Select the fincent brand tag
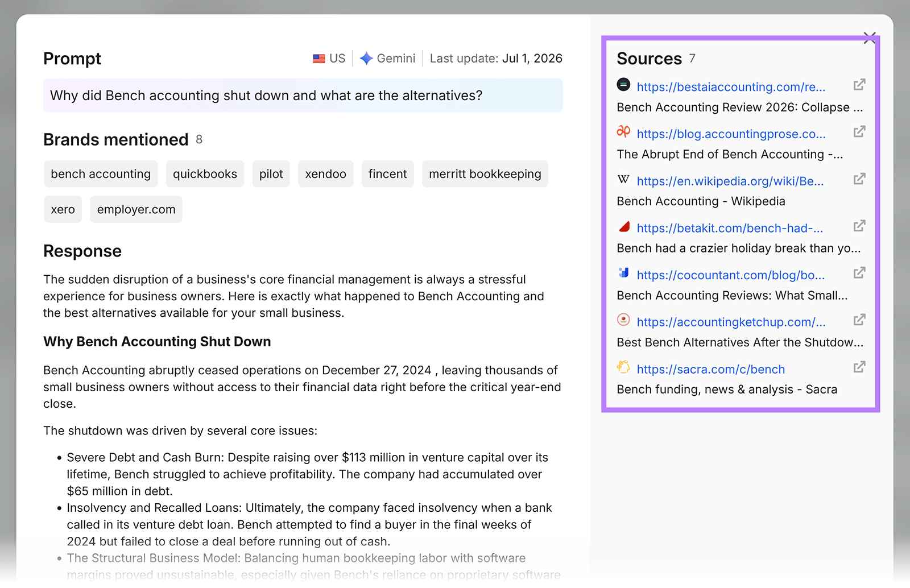Image resolution: width=910 pixels, height=588 pixels. [387, 174]
